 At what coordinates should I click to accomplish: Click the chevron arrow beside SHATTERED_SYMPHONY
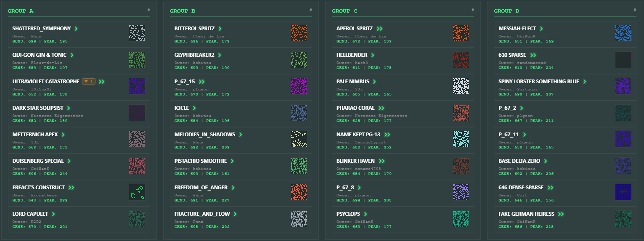tap(76, 29)
